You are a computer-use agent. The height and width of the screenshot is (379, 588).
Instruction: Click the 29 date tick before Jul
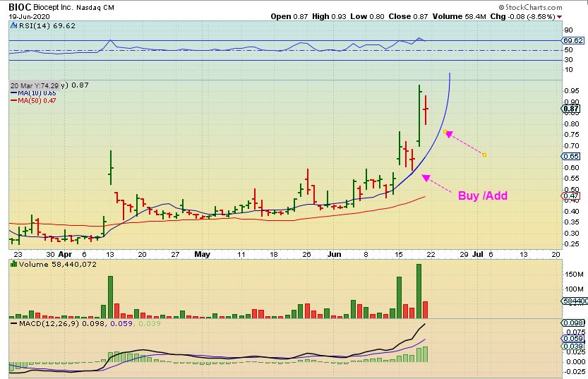point(464,254)
